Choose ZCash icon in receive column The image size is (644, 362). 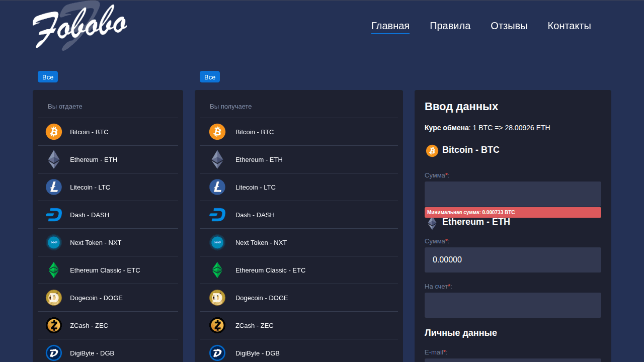click(x=217, y=325)
